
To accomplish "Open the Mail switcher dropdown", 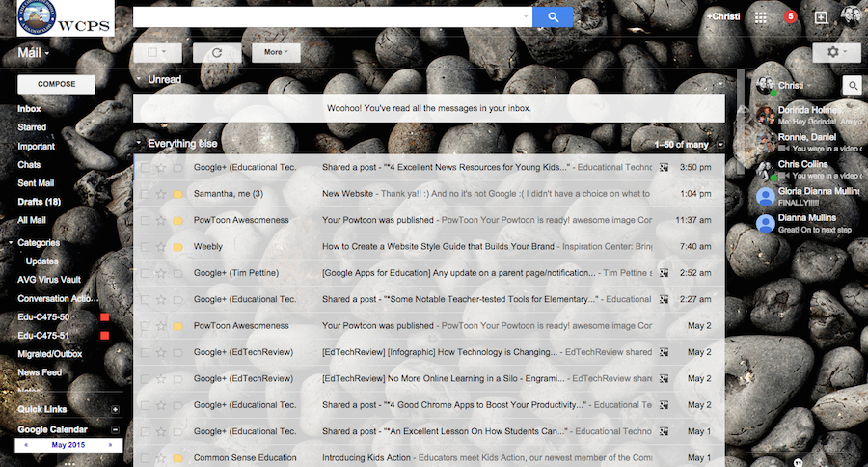I will (33, 53).
